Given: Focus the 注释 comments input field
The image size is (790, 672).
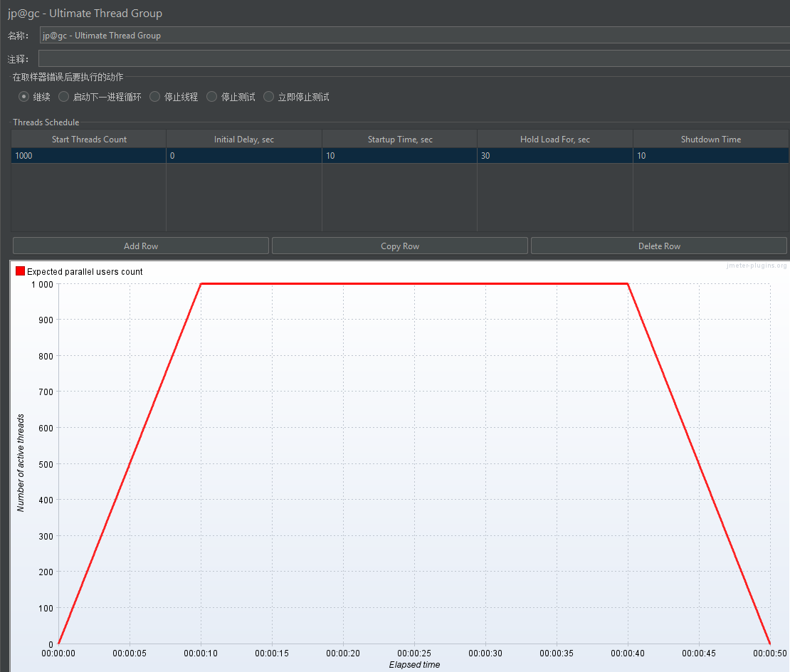Looking at the screenshot, I should click(414, 58).
